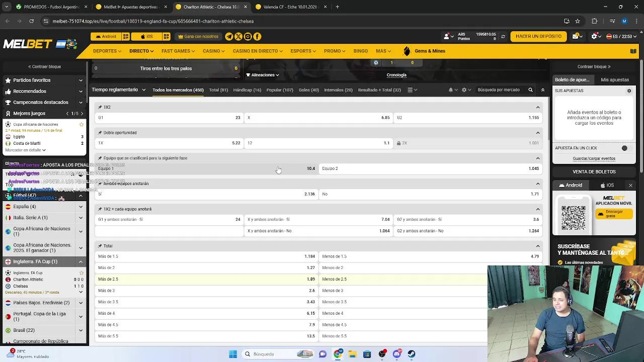Click HACER UN DEPÓSITO button

(538, 36)
